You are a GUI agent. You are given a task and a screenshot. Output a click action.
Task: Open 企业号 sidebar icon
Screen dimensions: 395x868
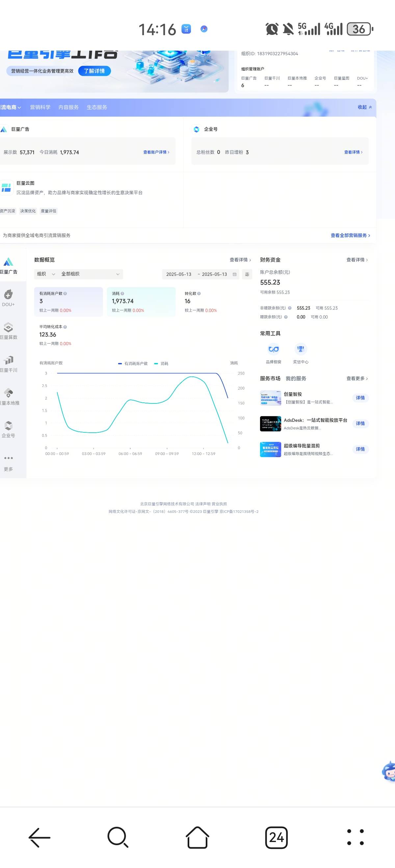pyautogui.click(x=8, y=425)
